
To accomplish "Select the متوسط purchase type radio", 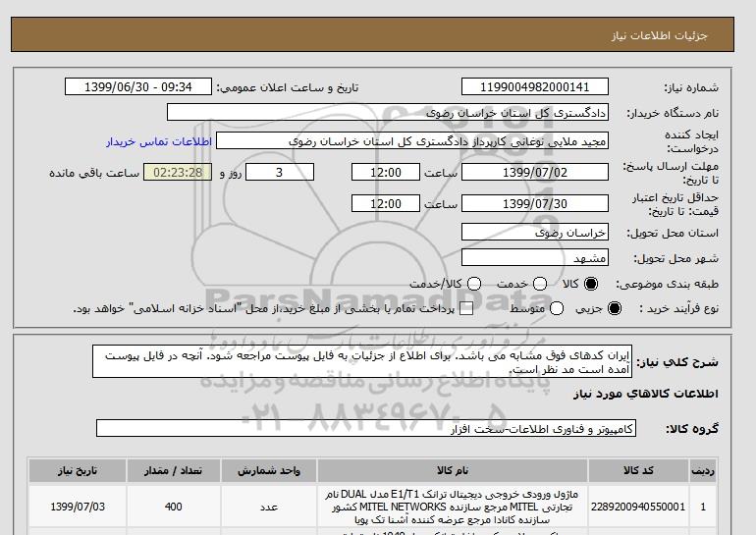I will point(557,308).
